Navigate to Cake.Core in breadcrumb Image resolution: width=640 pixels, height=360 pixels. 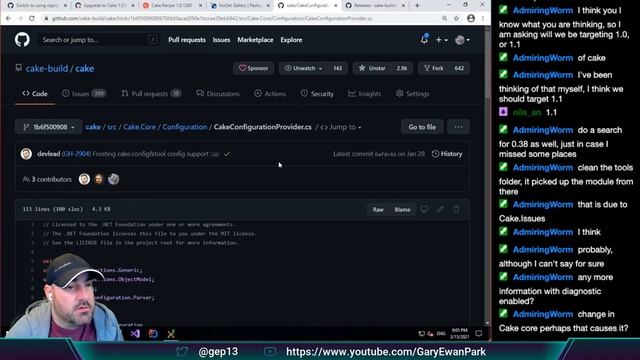(139, 127)
